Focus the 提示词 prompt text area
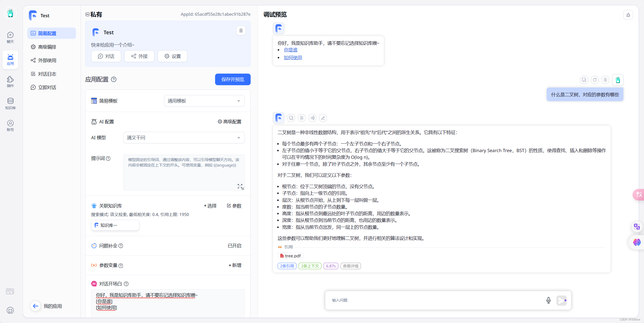 [184, 172]
